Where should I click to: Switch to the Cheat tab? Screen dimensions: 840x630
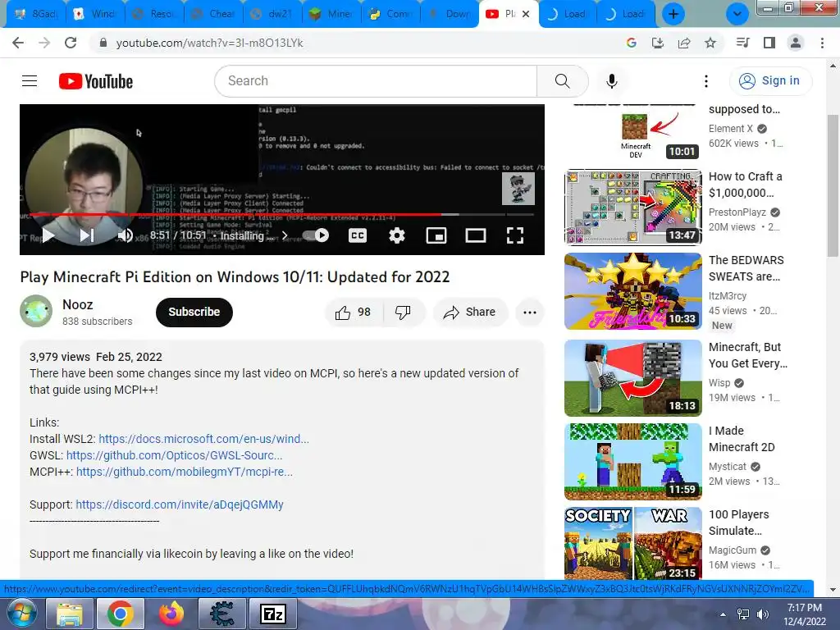(213, 14)
